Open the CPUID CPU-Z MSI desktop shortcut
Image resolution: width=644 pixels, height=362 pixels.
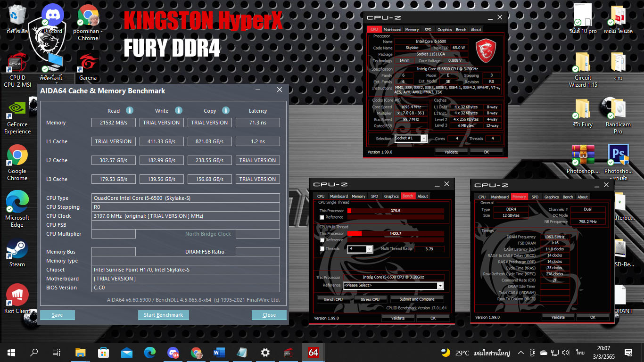(x=17, y=70)
